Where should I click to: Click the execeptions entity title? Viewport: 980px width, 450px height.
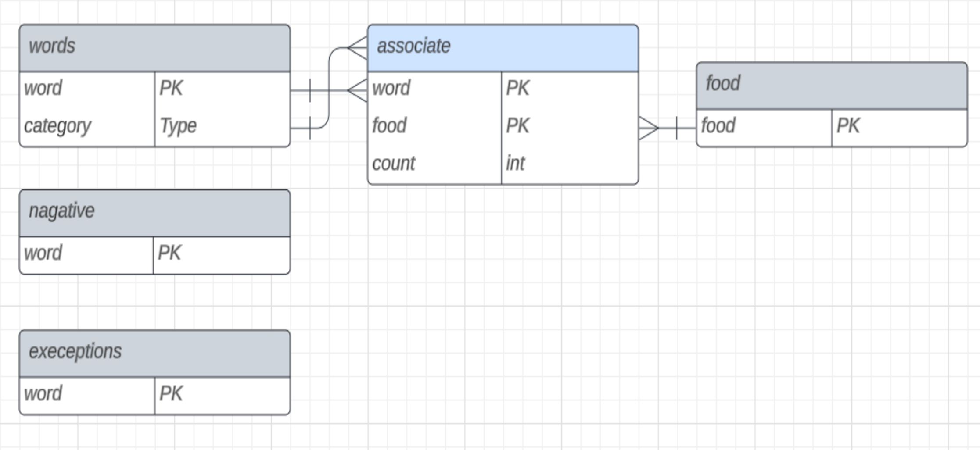[154, 351]
